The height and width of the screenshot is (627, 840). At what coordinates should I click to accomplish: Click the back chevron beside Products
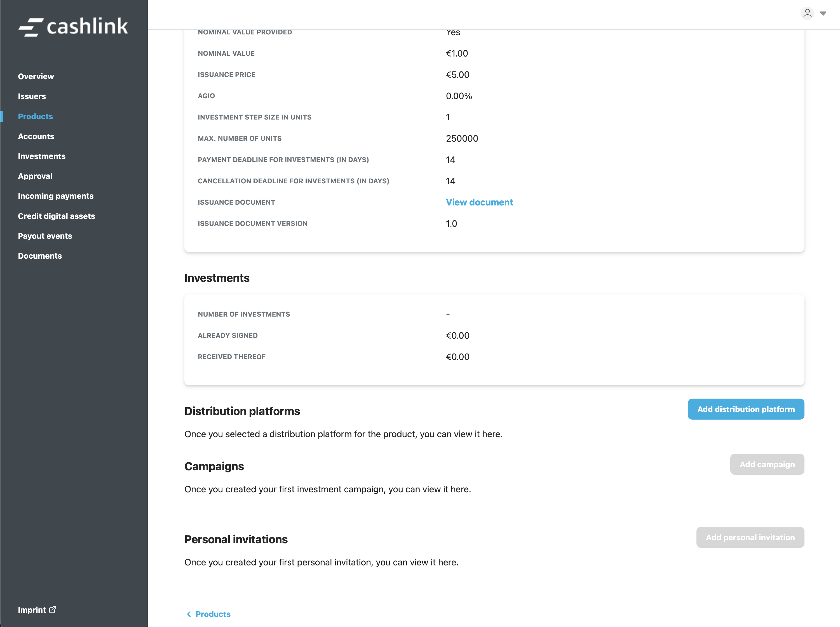click(189, 614)
